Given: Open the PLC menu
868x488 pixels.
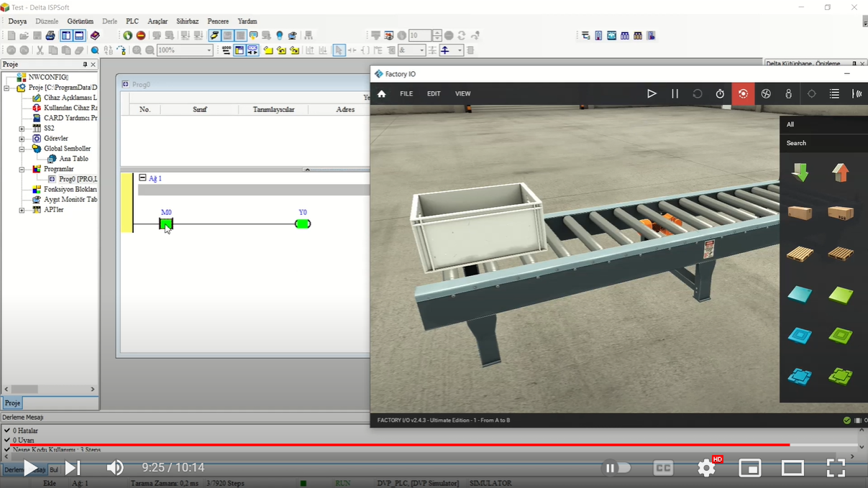Looking at the screenshot, I should (132, 22).
